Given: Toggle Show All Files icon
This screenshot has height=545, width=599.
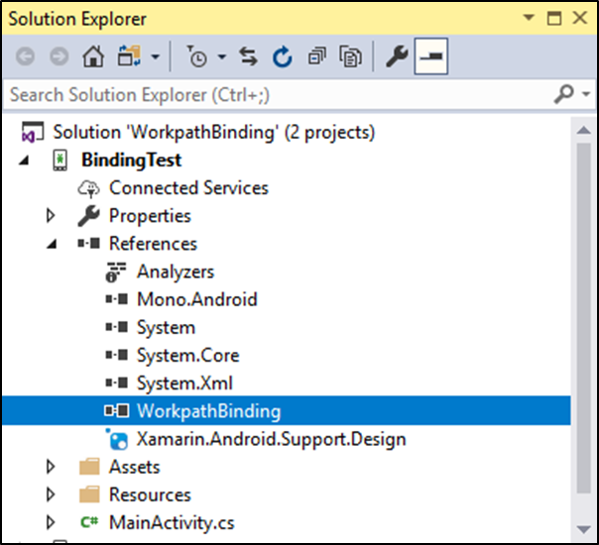Looking at the screenshot, I should pyautogui.click(x=350, y=57).
